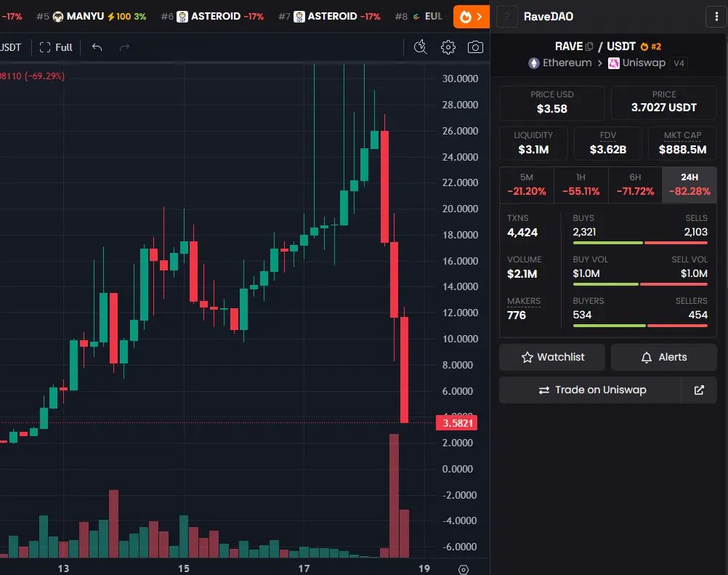The image size is (728, 575).
Task: Click the undo arrow in chart toolbar
Action: point(97,47)
